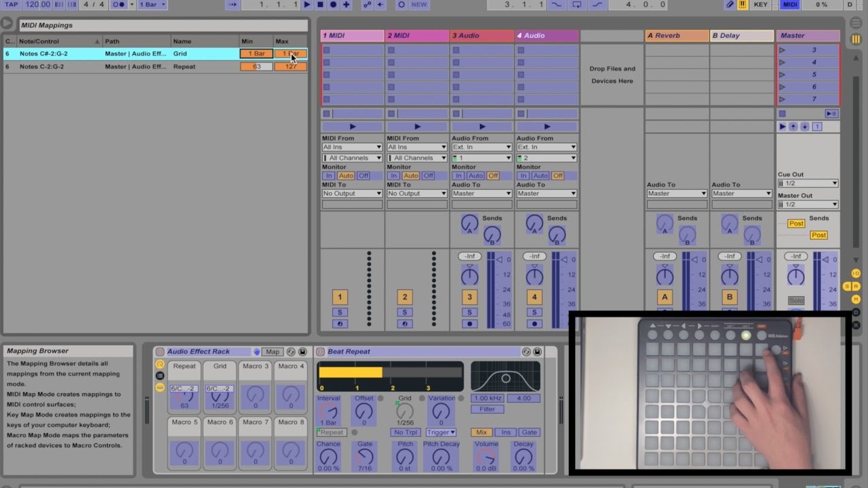Show the Audio Effect Rack macro controls

160,364
